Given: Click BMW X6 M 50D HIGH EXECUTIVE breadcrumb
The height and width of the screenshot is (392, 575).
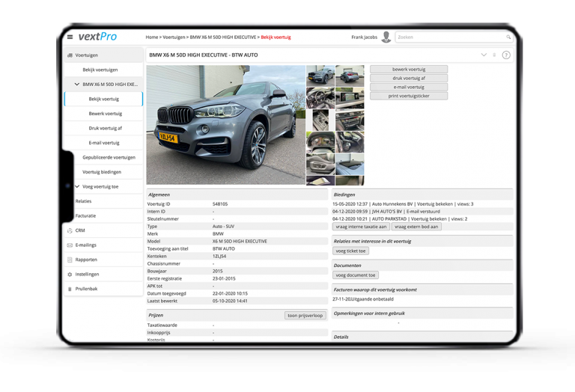Looking at the screenshot, I should click(223, 37).
